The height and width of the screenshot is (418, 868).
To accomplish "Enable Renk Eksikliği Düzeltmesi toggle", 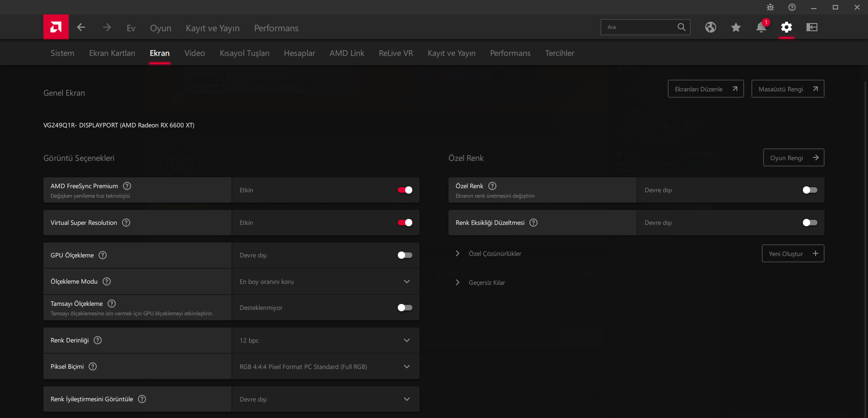I will 810,223.
